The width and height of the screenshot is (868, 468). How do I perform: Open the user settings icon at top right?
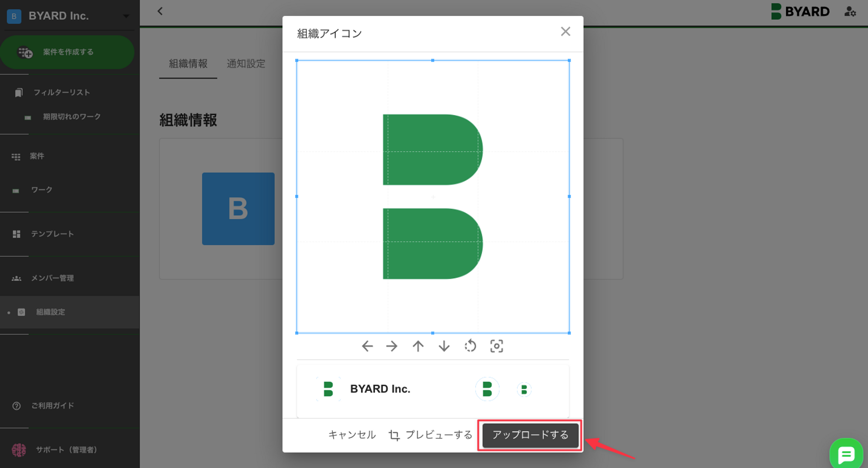click(850, 12)
